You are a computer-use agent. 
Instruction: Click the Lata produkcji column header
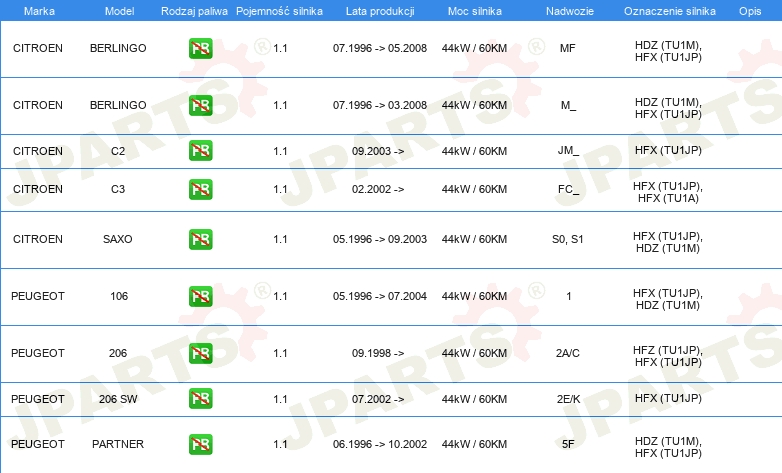pos(380,11)
